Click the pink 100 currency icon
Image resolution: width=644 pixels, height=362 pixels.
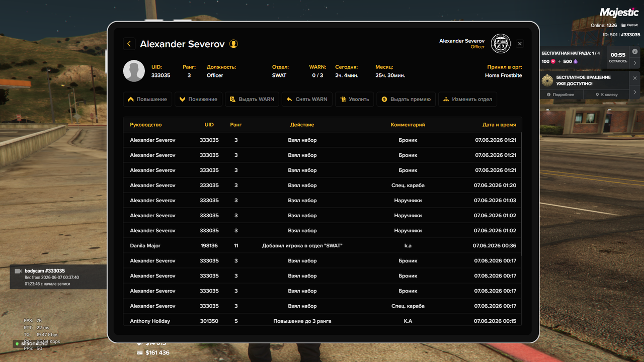(x=553, y=61)
